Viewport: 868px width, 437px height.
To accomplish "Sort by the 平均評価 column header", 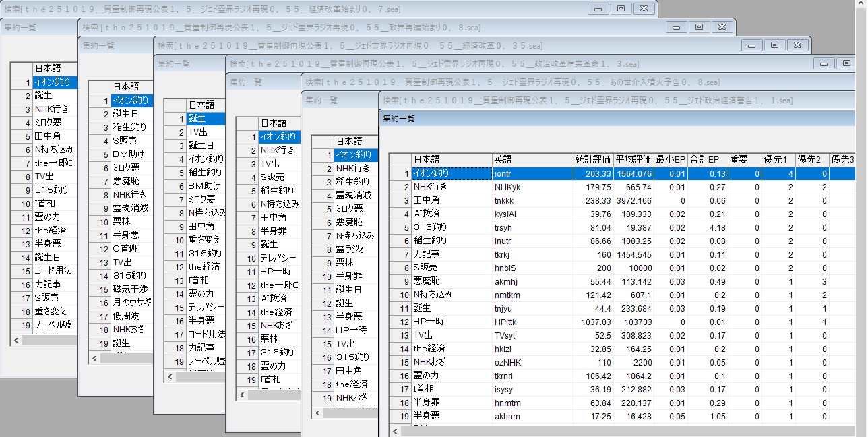I will pyautogui.click(x=633, y=160).
